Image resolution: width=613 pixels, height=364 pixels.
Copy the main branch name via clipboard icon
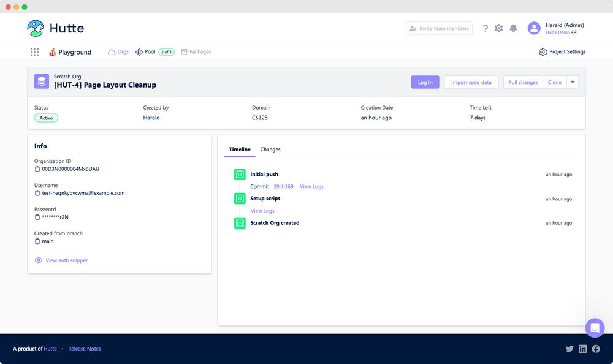coord(36,241)
